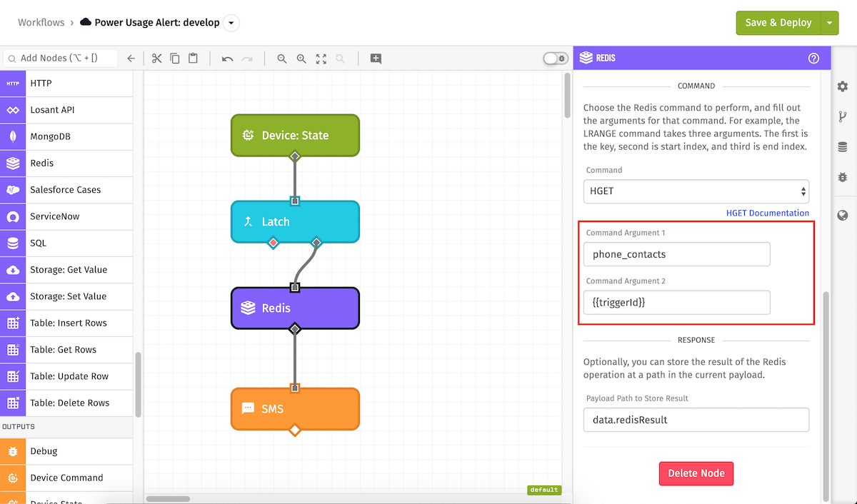This screenshot has height=504, width=857.
Task: Go to the Workflows breadcrumb
Action: pyautogui.click(x=41, y=22)
